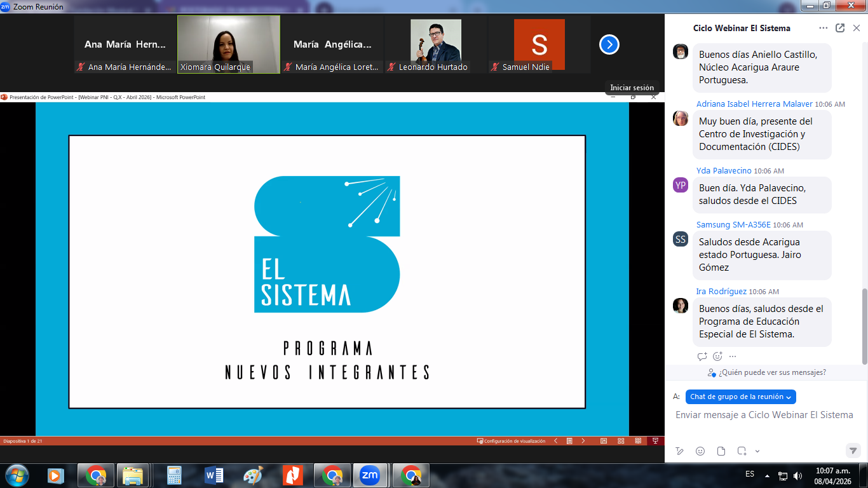Open Microsoft Word from taskbar
Screen dimensions: 868x488
coord(214,475)
